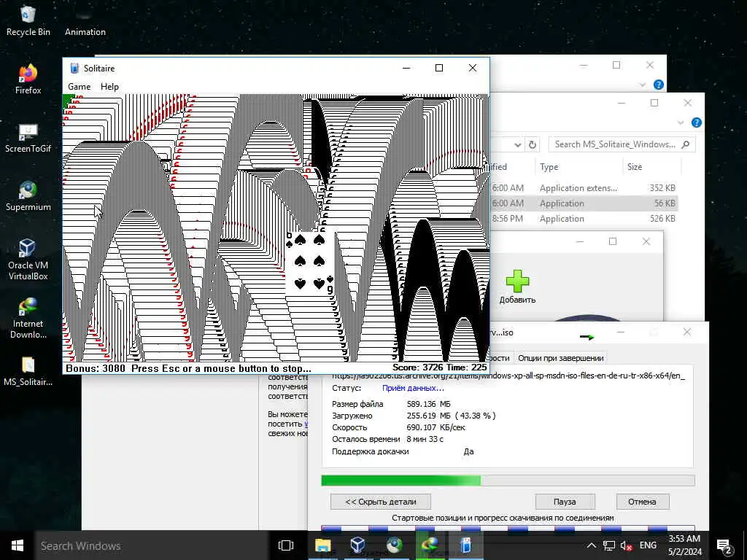Switch to the Опции при завершении tab
Screen dimensions: 747x560
(x=561, y=358)
